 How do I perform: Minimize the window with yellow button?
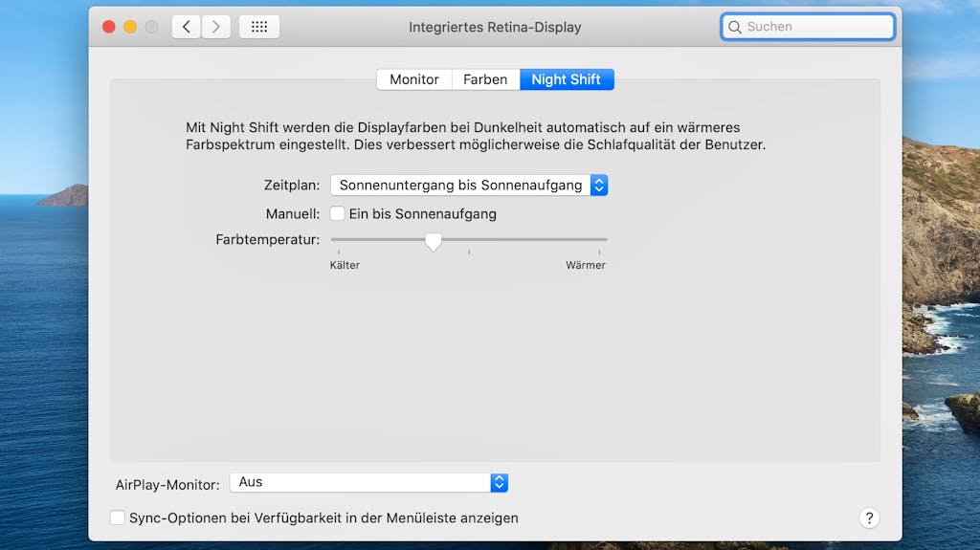click(x=130, y=27)
